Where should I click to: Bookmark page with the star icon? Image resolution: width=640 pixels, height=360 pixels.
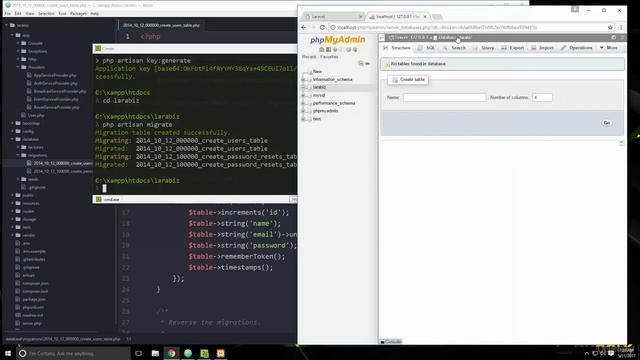pos(610,27)
